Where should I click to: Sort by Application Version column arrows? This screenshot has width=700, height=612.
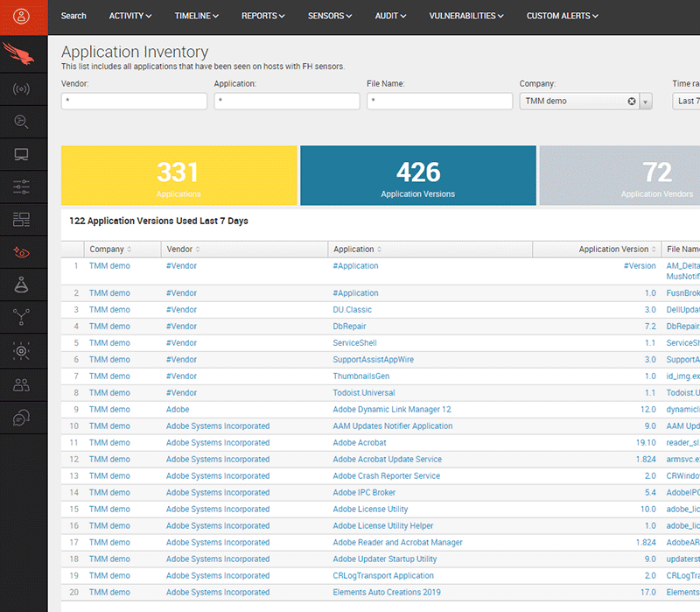pos(654,250)
